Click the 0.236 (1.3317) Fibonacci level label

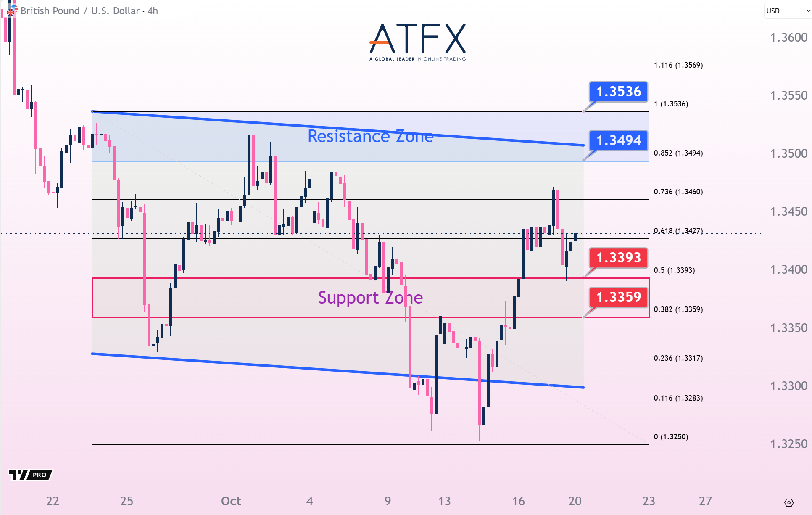[x=678, y=358]
